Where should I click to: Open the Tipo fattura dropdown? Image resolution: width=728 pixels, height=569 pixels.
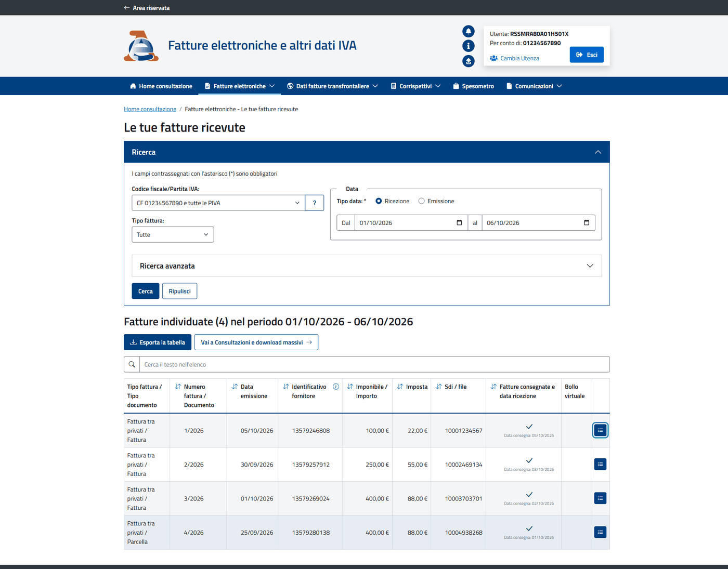point(173,235)
